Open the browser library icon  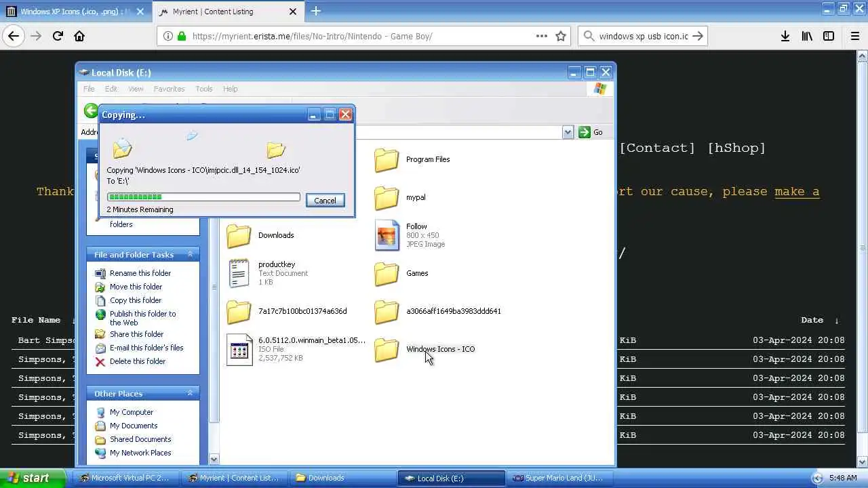pos(807,37)
